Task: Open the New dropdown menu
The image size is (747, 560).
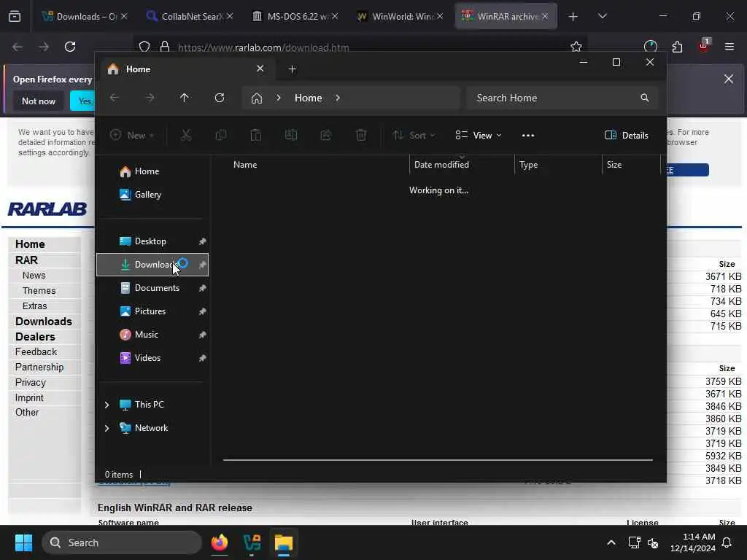Action: [x=132, y=135]
